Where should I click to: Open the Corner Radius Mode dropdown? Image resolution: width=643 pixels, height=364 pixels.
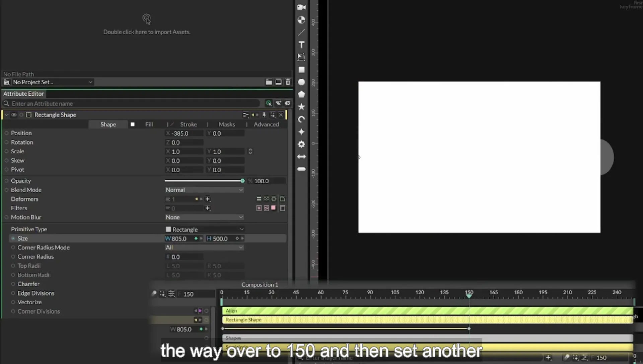pyautogui.click(x=204, y=248)
